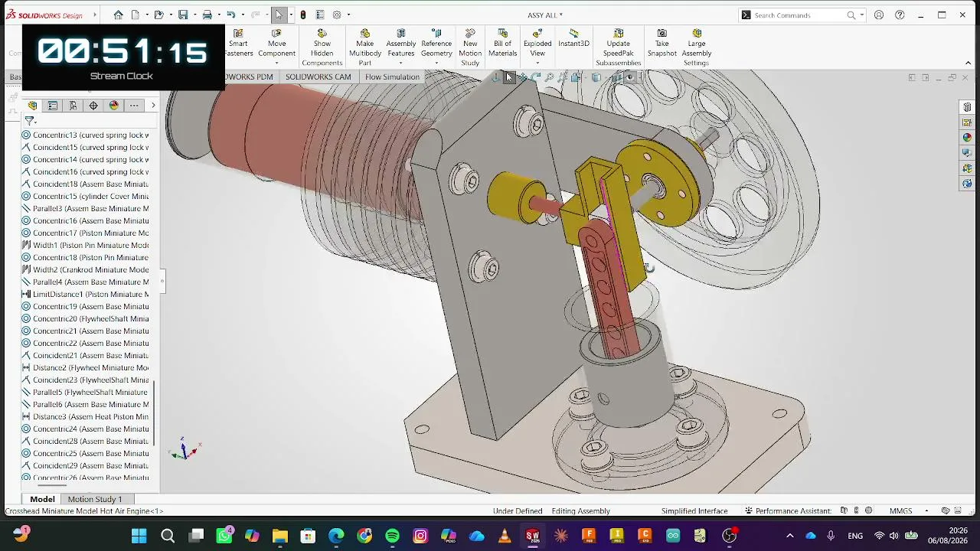Screen dimensions: 980x551
Task: Open the Options gear dropdown arrow
Action: tap(348, 15)
